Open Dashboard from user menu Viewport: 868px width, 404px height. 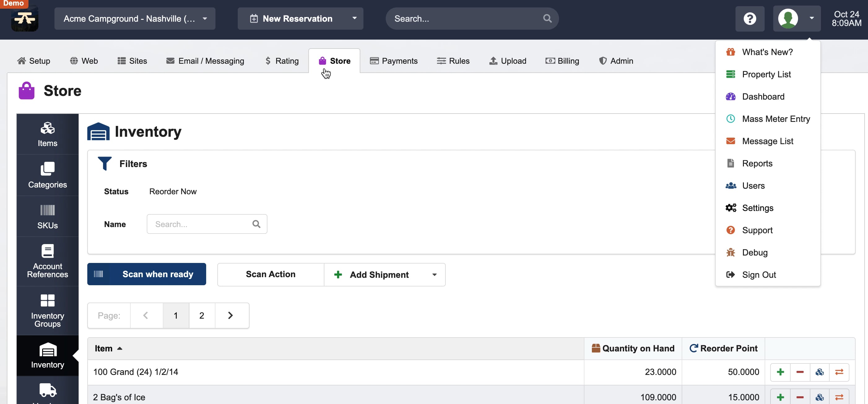(x=768, y=96)
